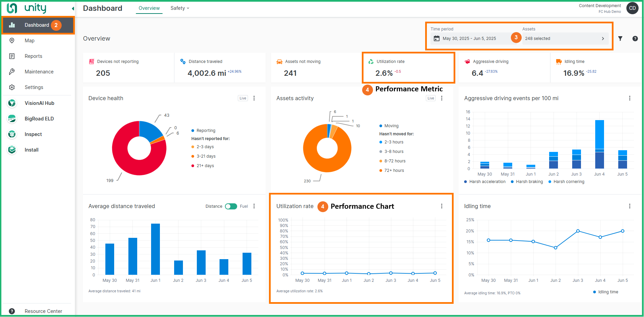Click the Live badge on Device health
This screenshot has width=644, height=317.
[x=243, y=98]
